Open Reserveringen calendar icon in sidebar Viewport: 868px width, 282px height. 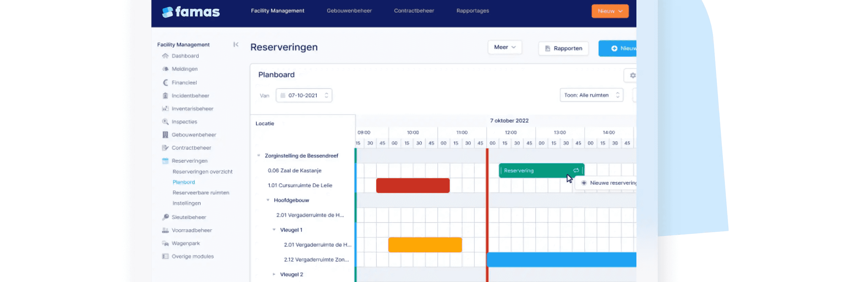point(165,161)
